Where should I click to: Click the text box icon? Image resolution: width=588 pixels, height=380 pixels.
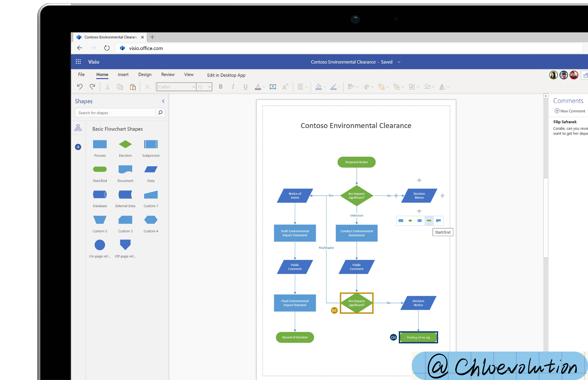click(273, 87)
